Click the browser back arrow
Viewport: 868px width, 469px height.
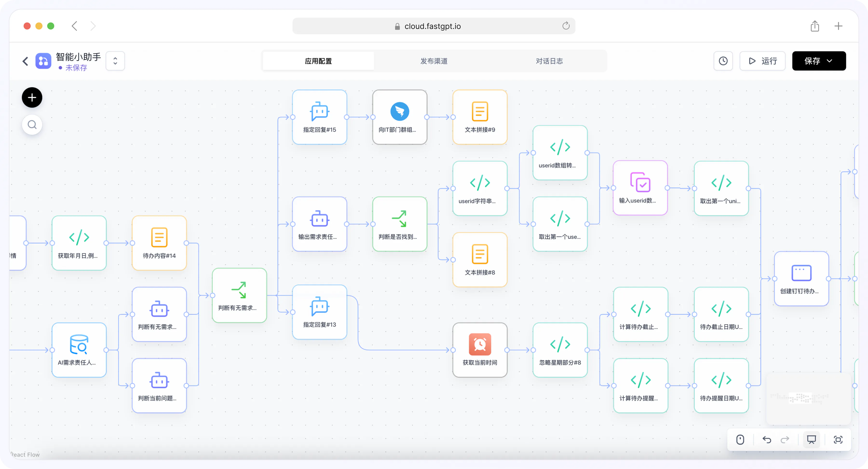(75, 26)
